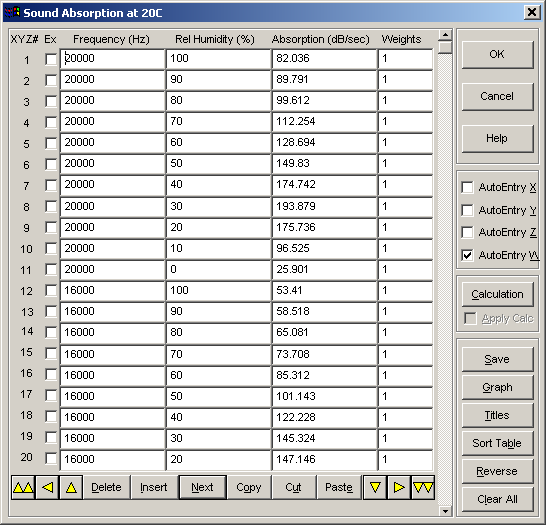Click the Insert row button
Viewport: 546px width, 525px height.
pyautogui.click(x=154, y=487)
